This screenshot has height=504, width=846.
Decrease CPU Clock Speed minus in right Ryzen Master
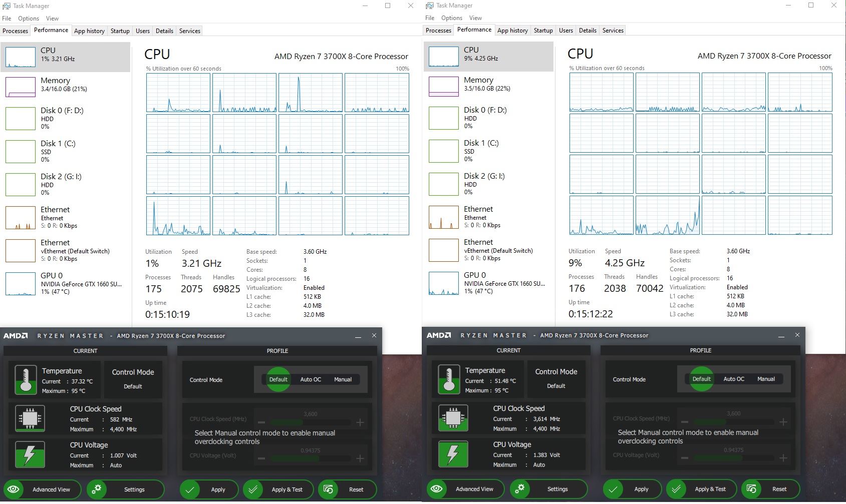click(685, 422)
